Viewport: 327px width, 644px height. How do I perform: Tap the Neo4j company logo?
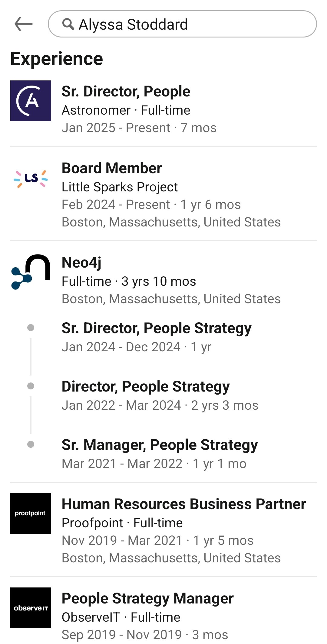point(31,272)
